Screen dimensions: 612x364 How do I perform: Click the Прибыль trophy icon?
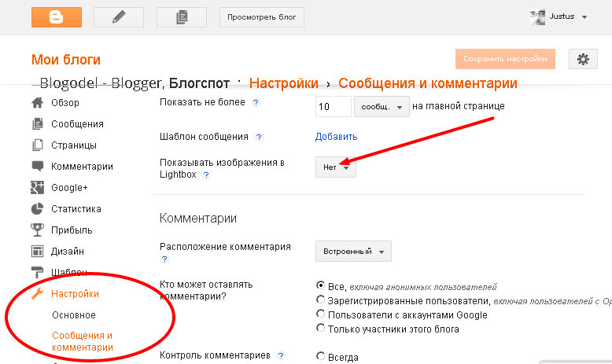38,230
